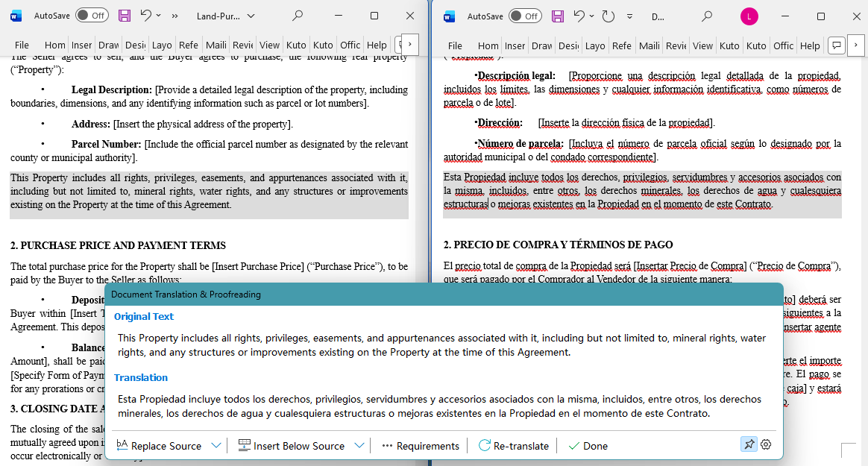Open the account menu via the L avatar

(749, 15)
